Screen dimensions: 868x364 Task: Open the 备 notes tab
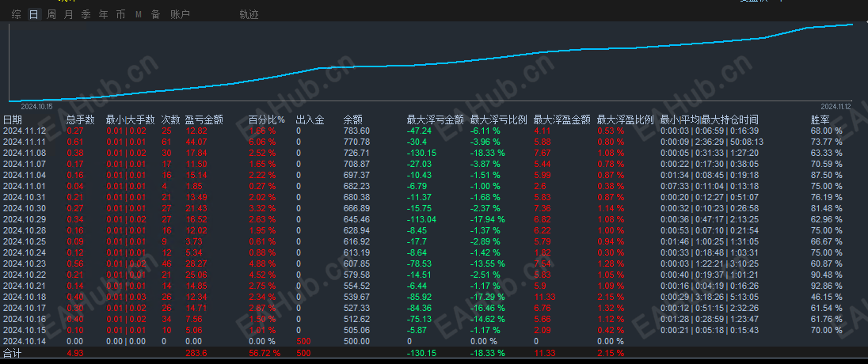point(155,15)
